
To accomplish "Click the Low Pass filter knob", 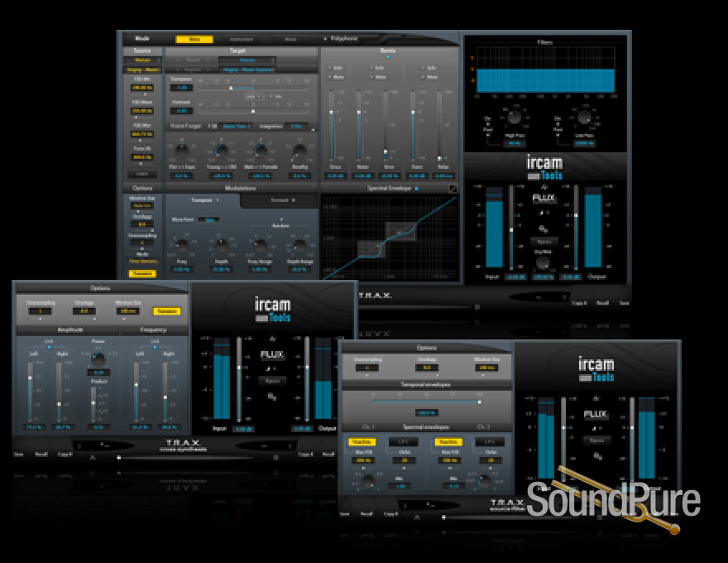I will pos(584,117).
